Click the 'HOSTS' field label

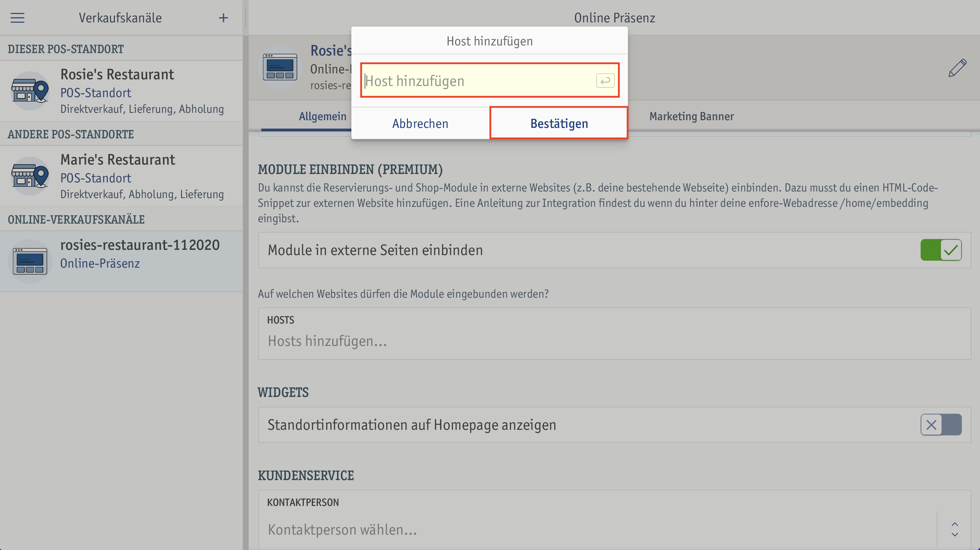coord(281,320)
